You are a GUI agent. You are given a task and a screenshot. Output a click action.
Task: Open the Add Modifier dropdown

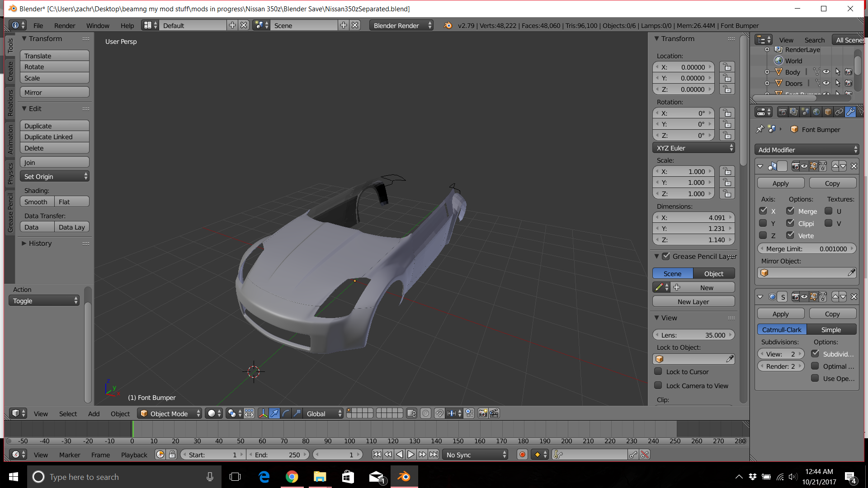[x=807, y=150]
